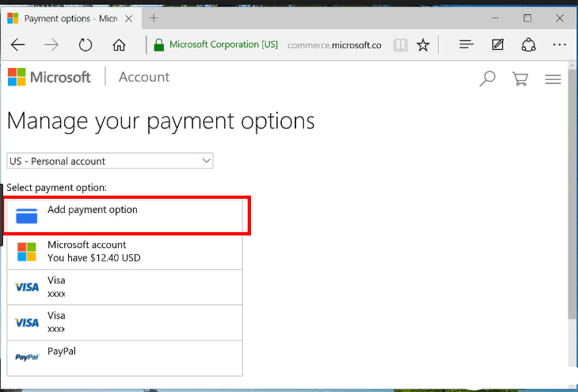Select the Payment options browser tab
Screen dimensions: 578x392
pos(70,18)
